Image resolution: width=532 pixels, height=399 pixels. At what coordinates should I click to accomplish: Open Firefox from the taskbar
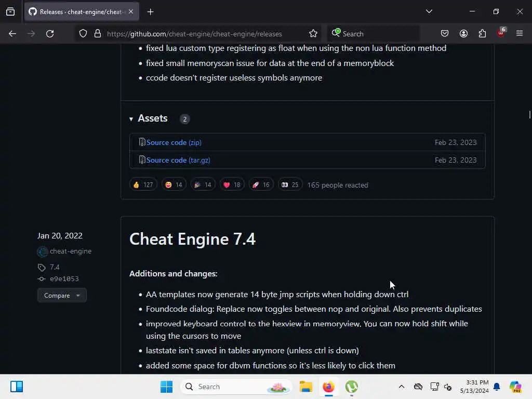328,387
